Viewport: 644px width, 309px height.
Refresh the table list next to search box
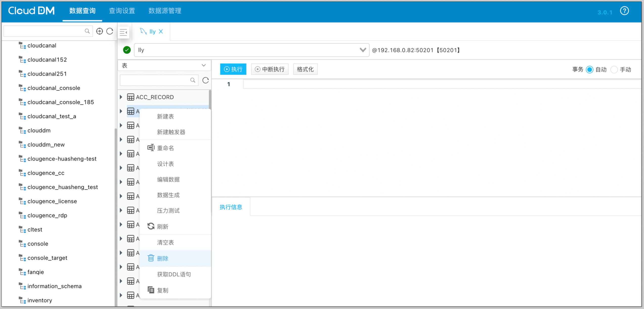(205, 80)
